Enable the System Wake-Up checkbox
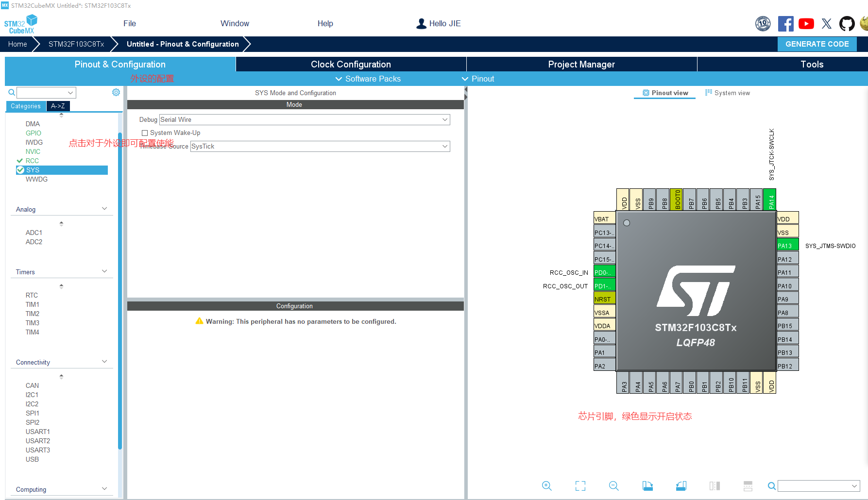 (145, 133)
